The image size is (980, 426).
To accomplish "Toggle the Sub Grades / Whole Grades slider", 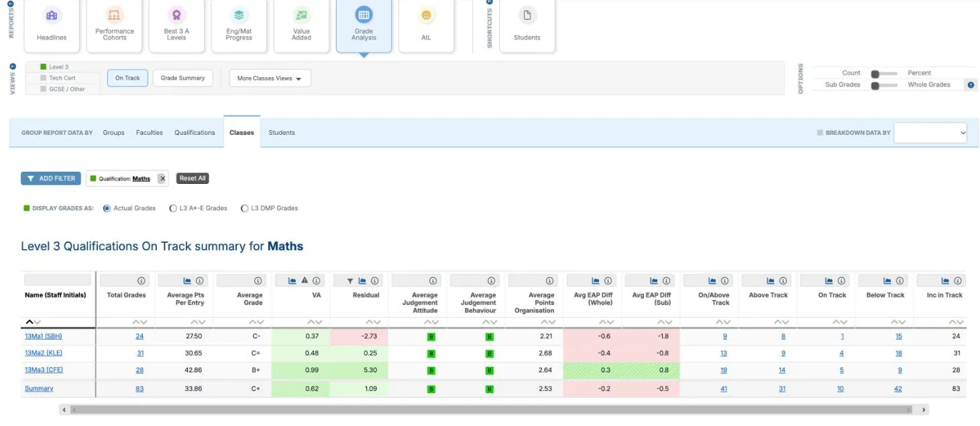I will [883, 85].
